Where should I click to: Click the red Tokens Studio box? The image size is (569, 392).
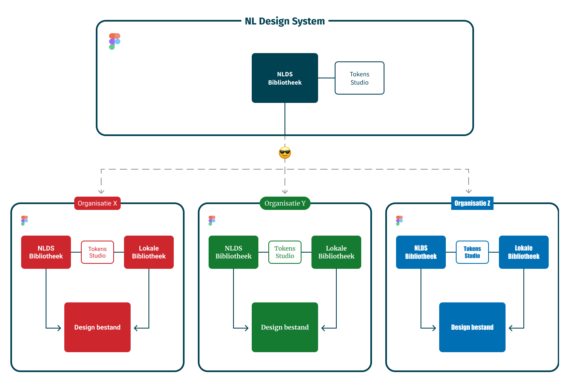point(97,252)
